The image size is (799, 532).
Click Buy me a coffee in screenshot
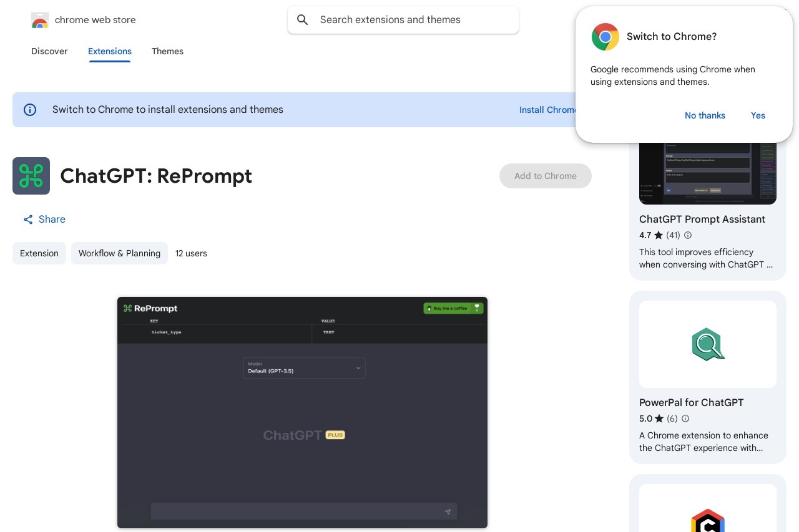[453, 308]
